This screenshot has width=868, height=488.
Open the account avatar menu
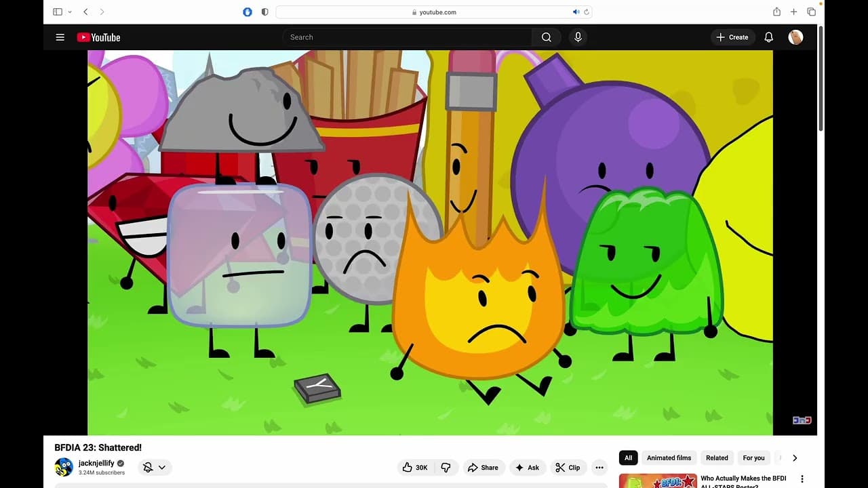tap(795, 37)
